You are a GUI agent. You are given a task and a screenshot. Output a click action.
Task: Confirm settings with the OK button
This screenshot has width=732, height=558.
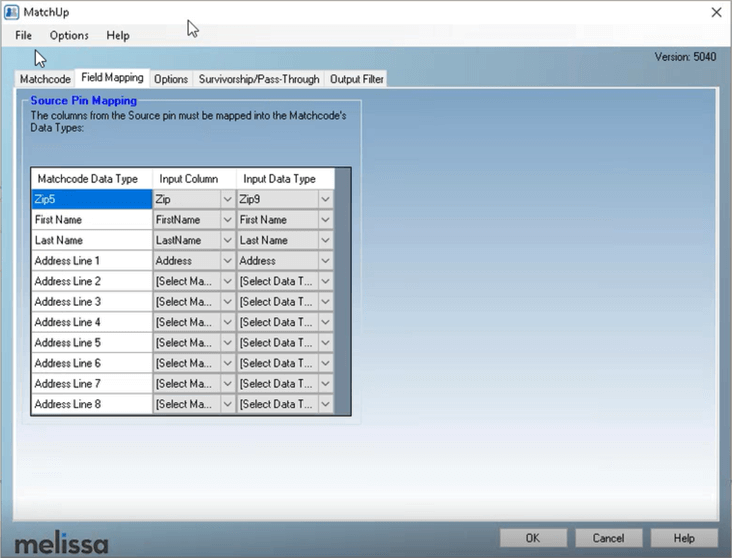pos(533,538)
